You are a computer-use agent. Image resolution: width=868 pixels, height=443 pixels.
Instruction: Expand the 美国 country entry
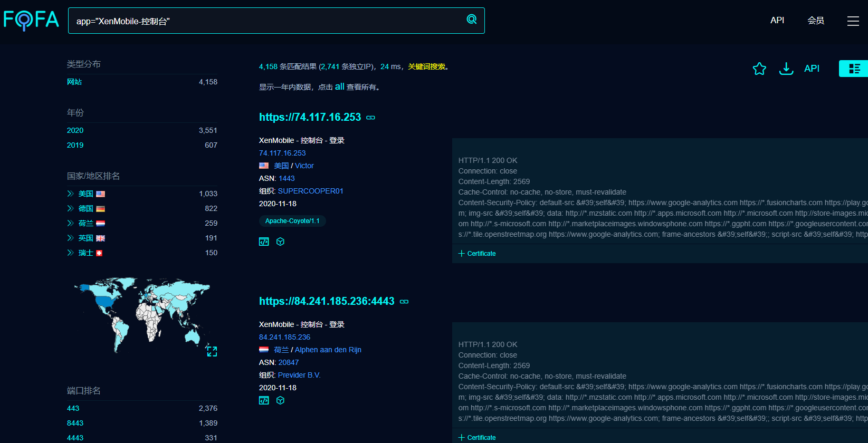(70, 194)
